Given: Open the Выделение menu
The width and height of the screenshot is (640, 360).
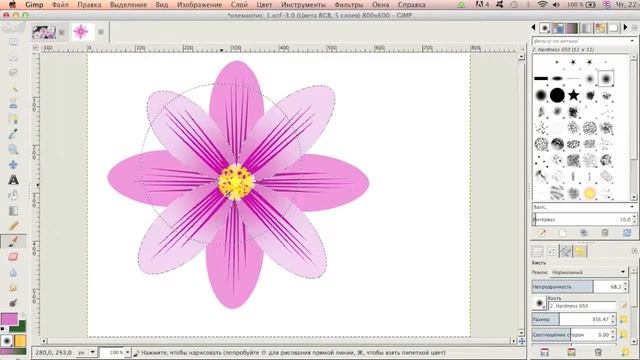Looking at the screenshot, I should (x=128, y=5).
